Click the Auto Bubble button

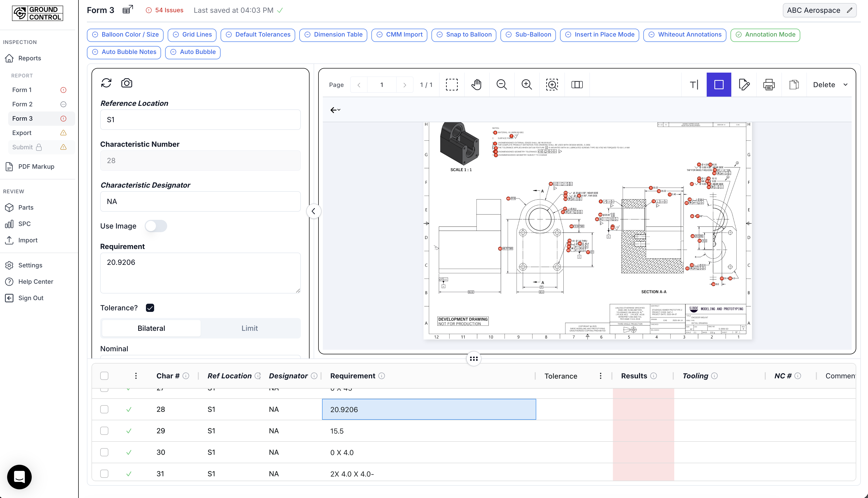193,52
